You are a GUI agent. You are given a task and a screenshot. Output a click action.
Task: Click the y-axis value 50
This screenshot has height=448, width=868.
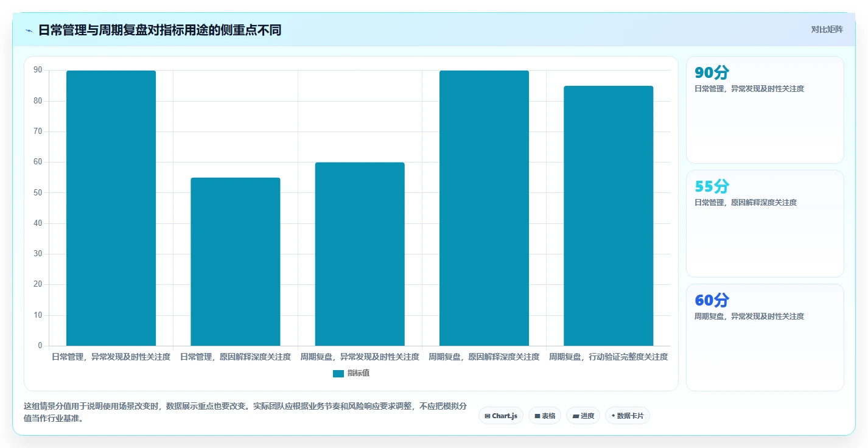pos(38,193)
